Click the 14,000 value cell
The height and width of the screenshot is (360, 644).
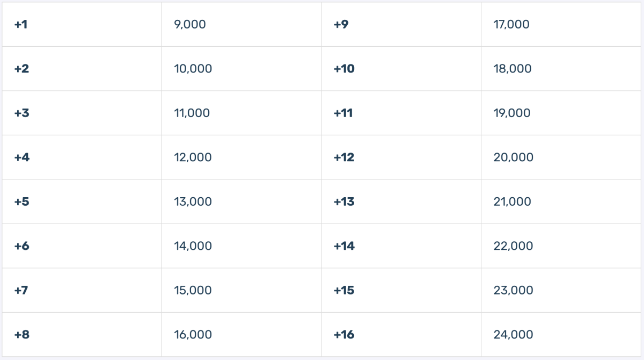pyautogui.click(x=241, y=246)
